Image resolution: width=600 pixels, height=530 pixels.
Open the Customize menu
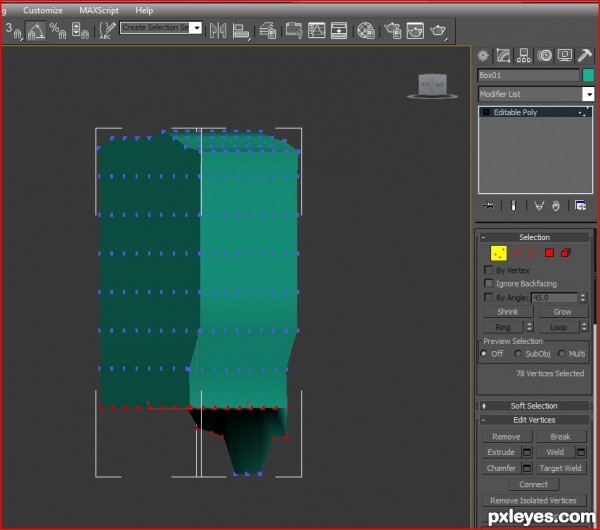click(43, 10)
